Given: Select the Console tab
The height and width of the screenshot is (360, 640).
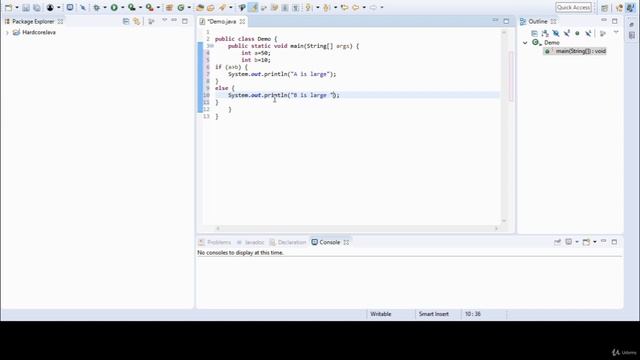Looking at the screenshot, I should coord(330,242).
